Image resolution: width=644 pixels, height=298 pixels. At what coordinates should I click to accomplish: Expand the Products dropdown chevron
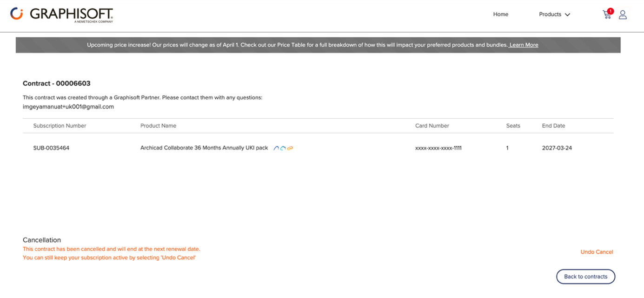(567, 15)
